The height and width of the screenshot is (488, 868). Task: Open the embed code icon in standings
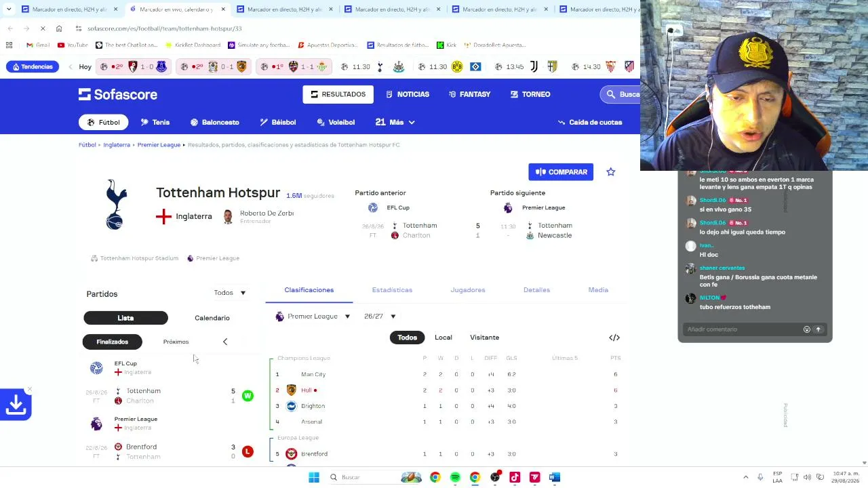tap(614, 338)
